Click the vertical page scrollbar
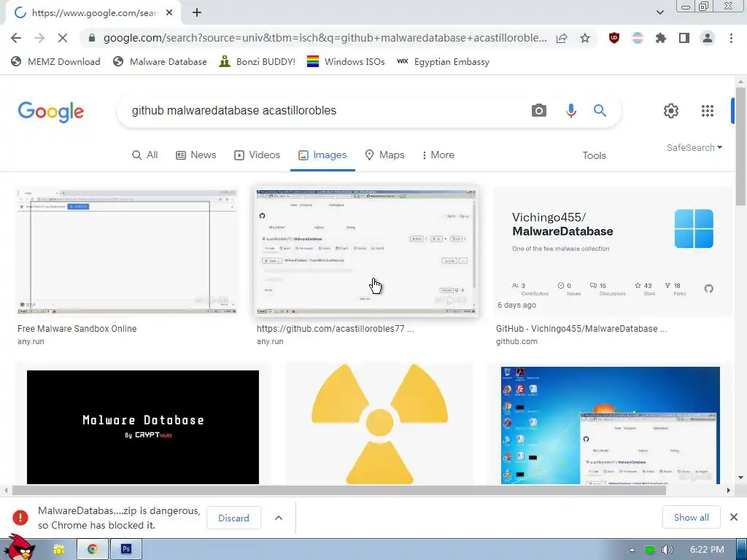The width and height of the screenshot is (747, 560). tap(740, 146)
